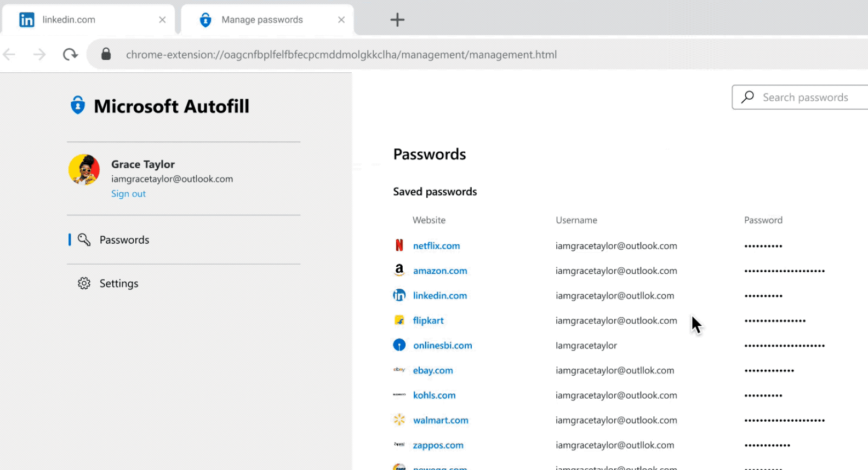
Task: Go forward in browser history
Action: point(39,54)
